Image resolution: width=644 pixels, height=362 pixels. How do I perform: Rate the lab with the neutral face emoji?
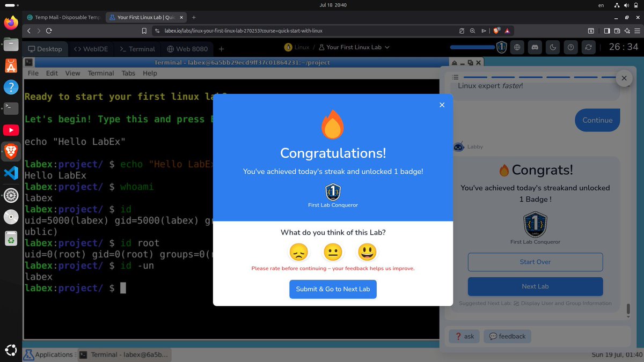point(333,252)
